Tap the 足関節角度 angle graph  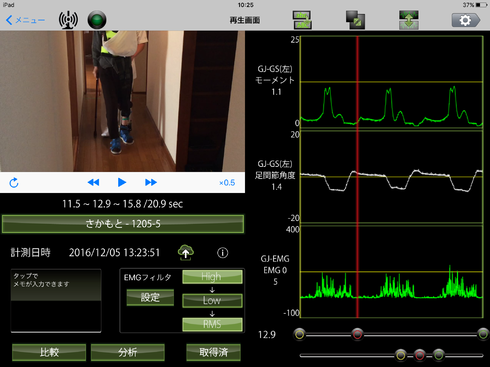[392, 177]
